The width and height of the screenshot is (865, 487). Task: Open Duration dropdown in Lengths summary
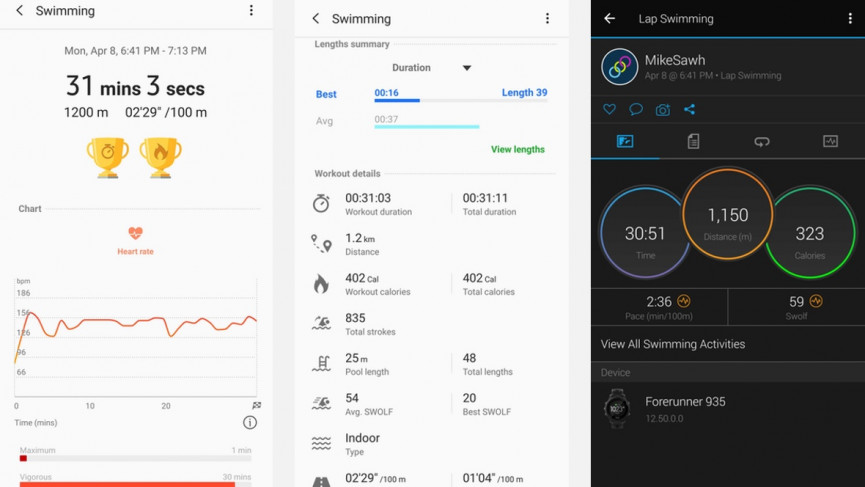(x=431, y=68)
